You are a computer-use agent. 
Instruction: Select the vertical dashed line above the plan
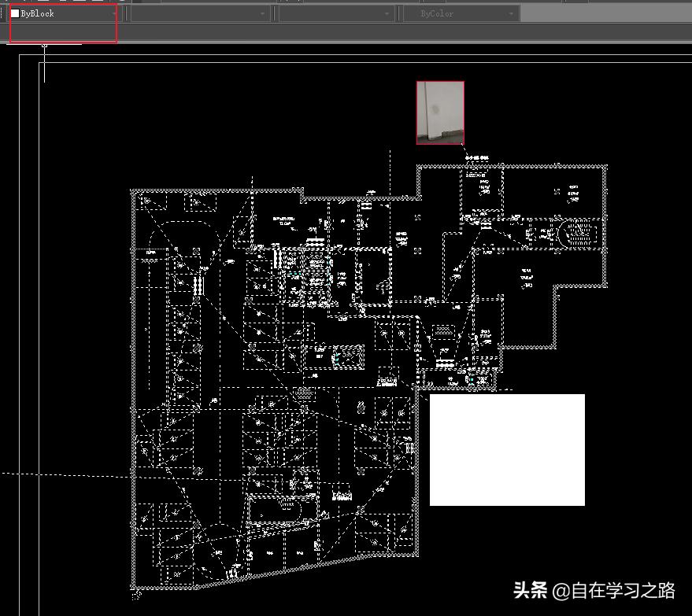tap(390, 173)
